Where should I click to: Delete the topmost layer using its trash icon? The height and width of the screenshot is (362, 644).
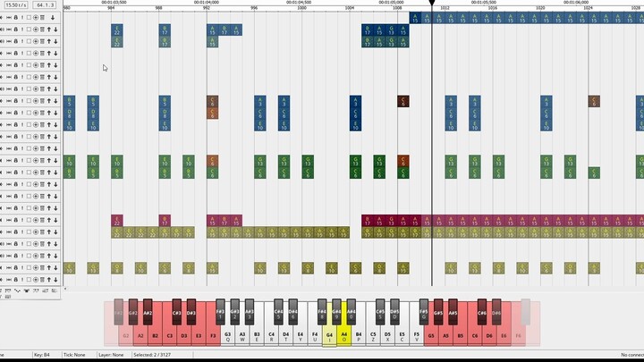[x=42, y=18]
